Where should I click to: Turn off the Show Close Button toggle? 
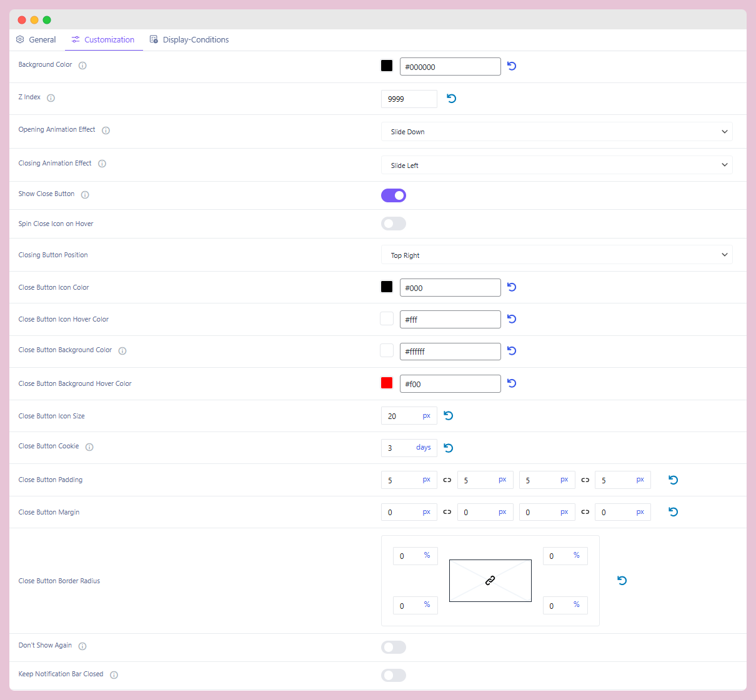(394, 195)
